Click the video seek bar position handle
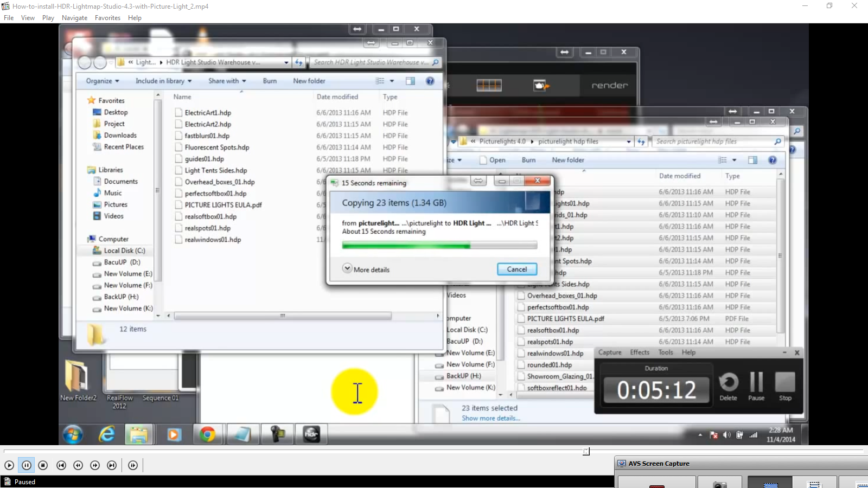The height and width of the screenshot is (488, 868). pos(586,451)
